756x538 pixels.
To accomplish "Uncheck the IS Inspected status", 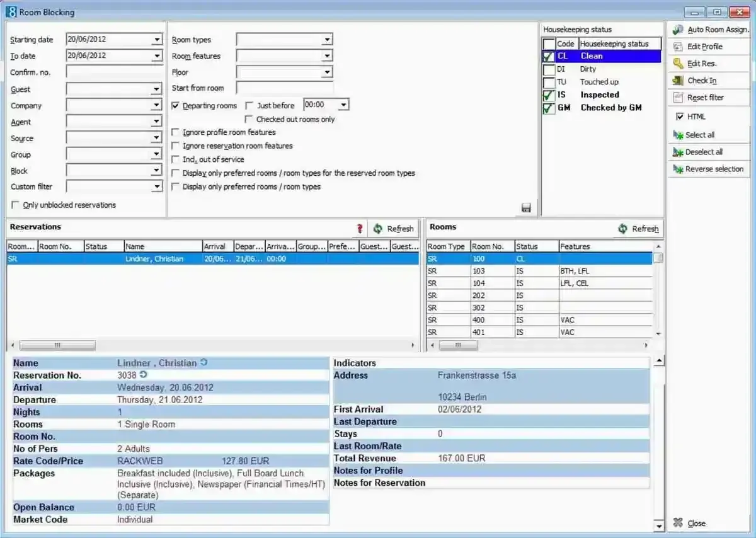I will pos(549,95).
